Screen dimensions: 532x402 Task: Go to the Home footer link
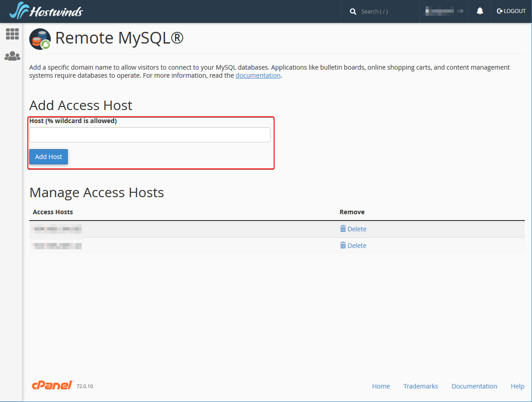[381, 386]
